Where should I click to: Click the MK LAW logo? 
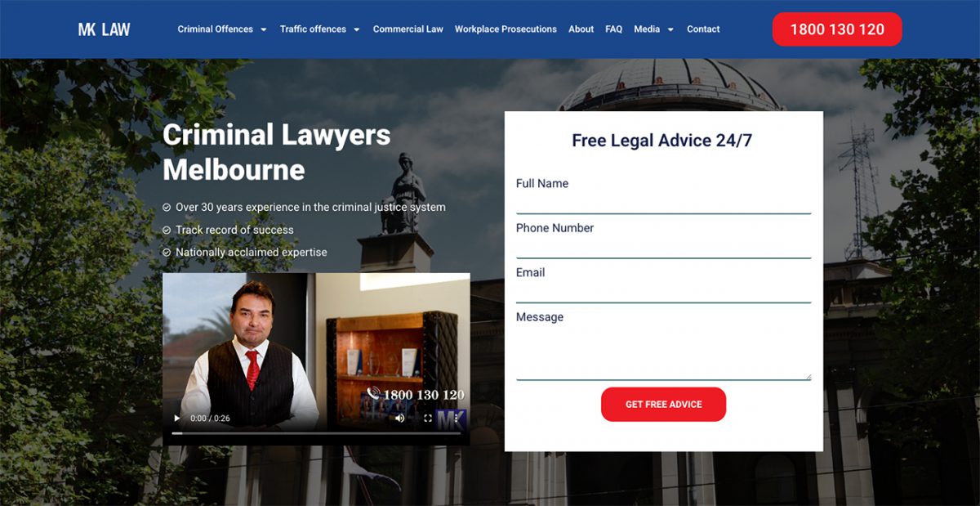(x=105, y=29)
